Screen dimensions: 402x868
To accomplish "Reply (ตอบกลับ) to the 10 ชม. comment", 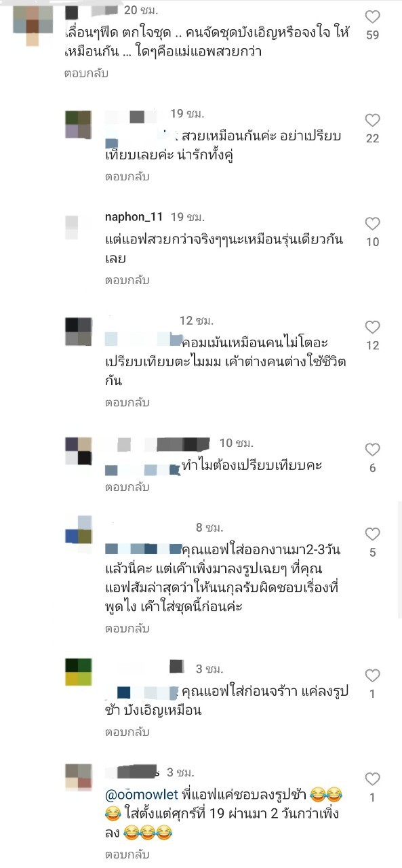I will coord(127,487).
